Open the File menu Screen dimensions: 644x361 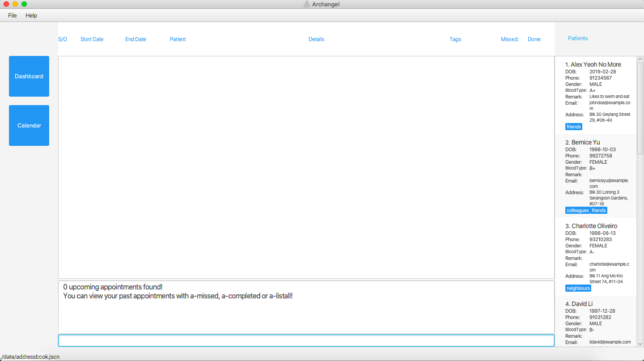click(13, 15)
